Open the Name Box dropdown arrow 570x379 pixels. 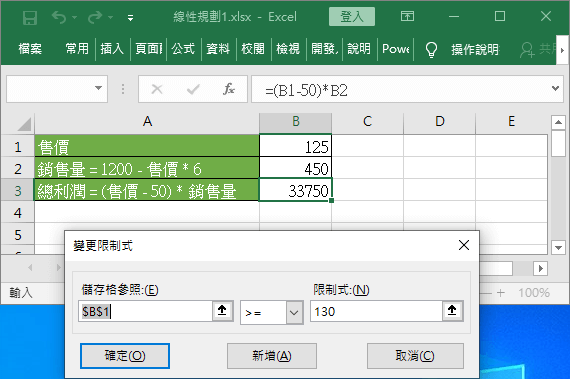(98, 88)
